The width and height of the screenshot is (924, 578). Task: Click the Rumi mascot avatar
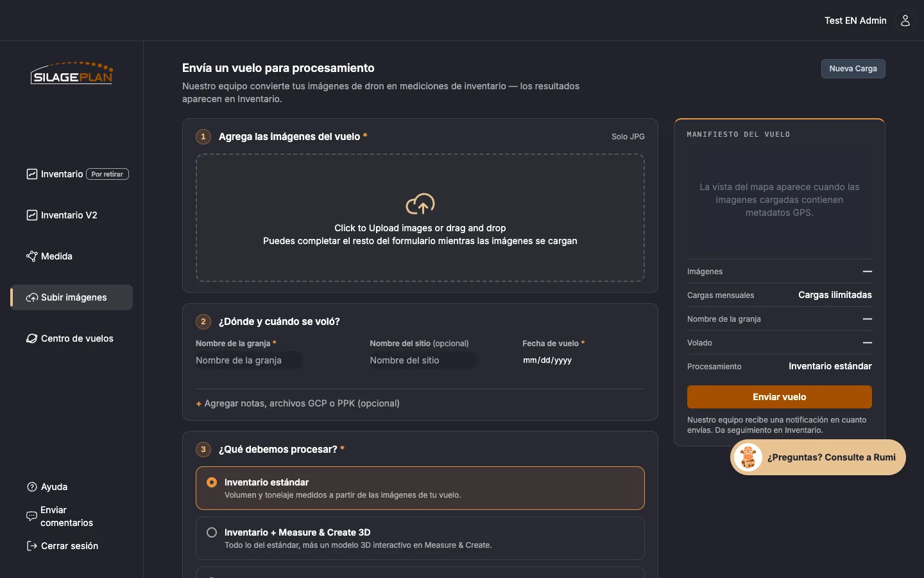(748, 457)
